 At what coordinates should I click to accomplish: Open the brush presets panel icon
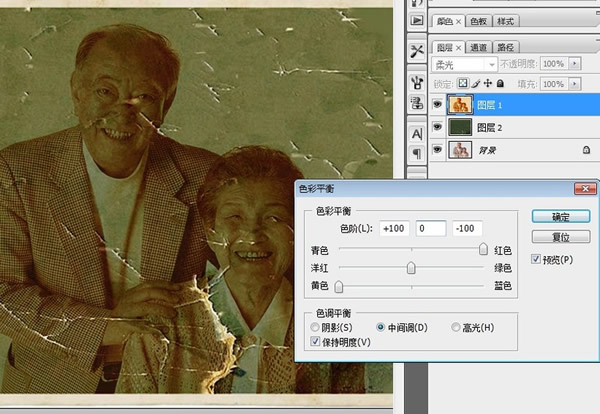(x=415, y=82)
